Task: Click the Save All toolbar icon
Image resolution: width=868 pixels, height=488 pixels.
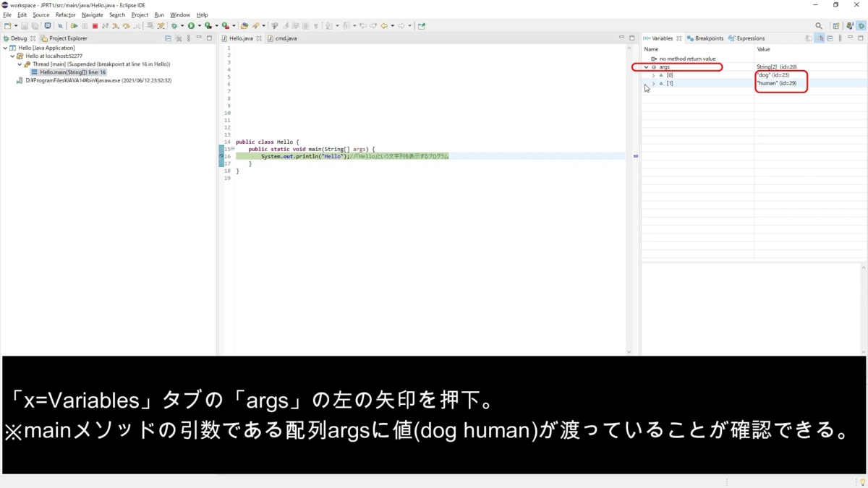Action: coord(34,26)
